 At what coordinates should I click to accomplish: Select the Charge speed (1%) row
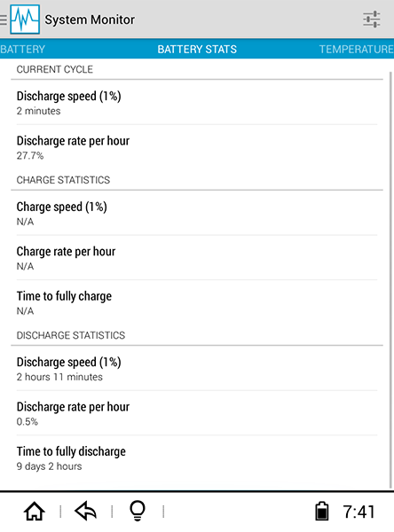(x=197, y=213)
